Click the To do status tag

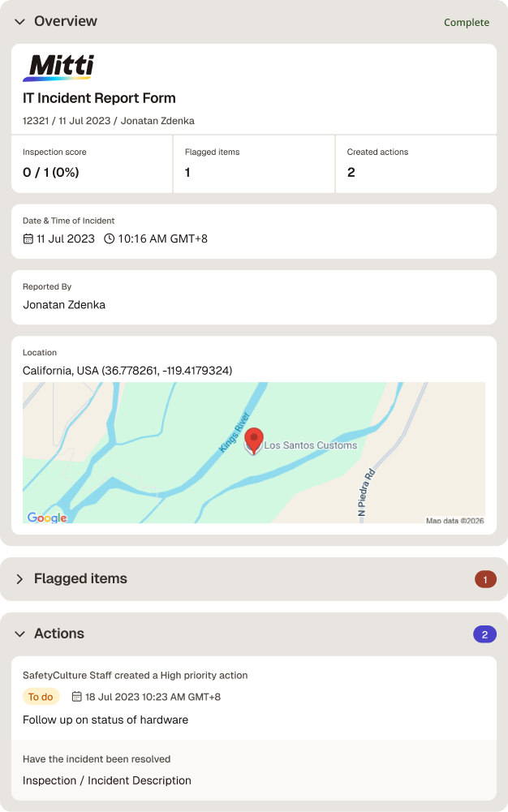click(x=41, y=697)
